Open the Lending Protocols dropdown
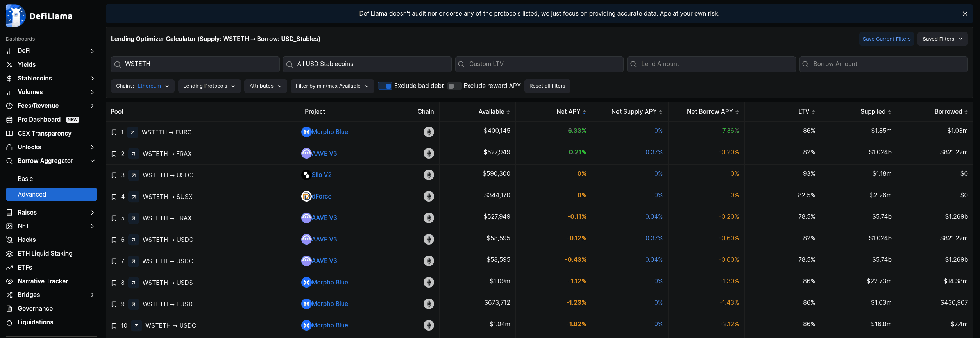 [209, 86]
